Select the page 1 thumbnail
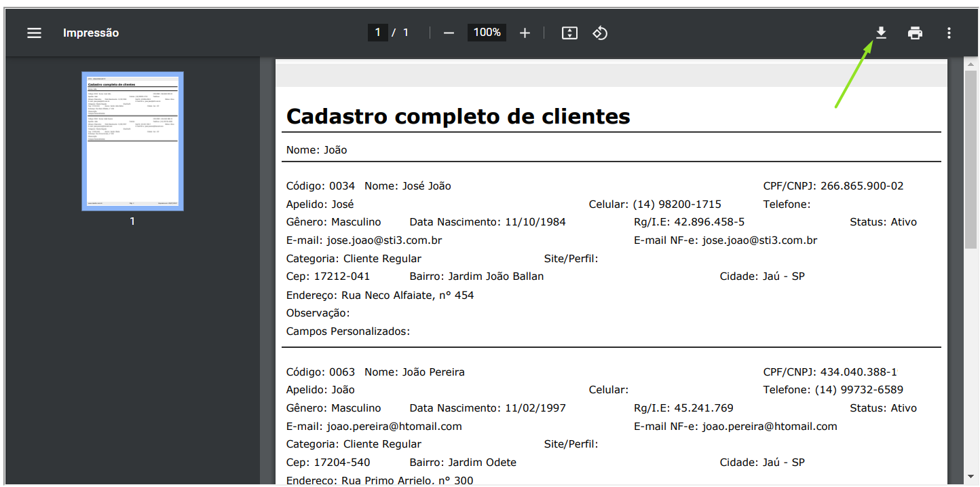Viewport: 980px width, 487px height. [x=132, y=141]
